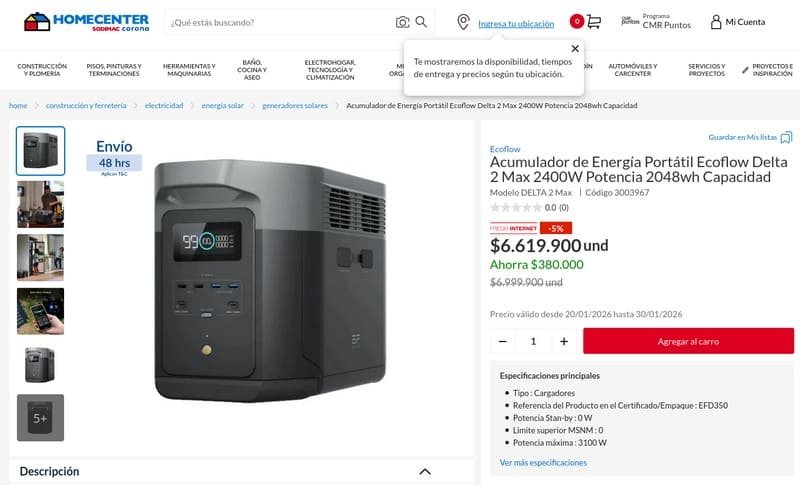Viewport: 800px width, 485px height.
Task: Click the search input field
Action: [281, 22]
